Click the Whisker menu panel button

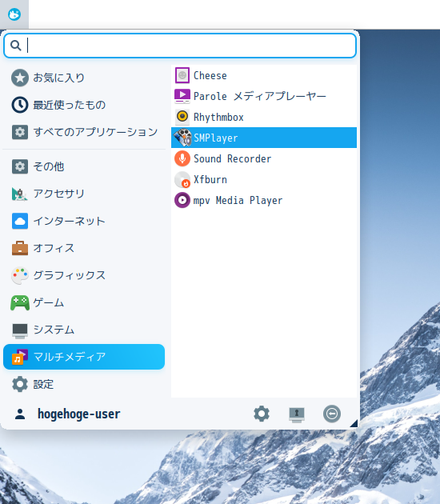pyautogui.click(x=14, y=14)
